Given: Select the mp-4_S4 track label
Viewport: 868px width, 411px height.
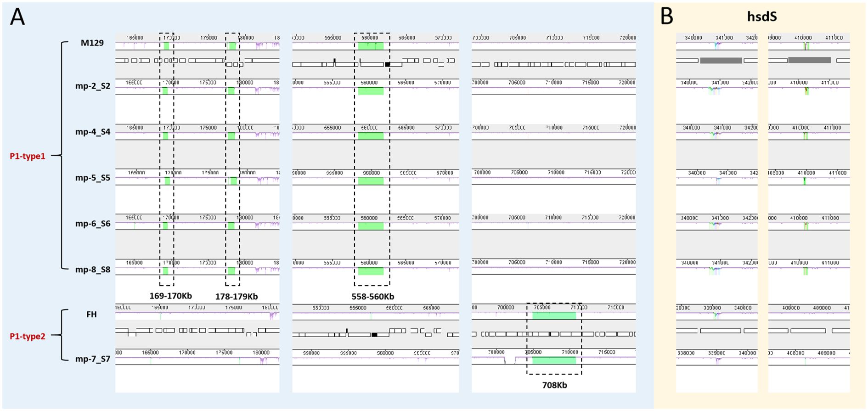Looking at the screenshot, I should (x=93, y=132).
